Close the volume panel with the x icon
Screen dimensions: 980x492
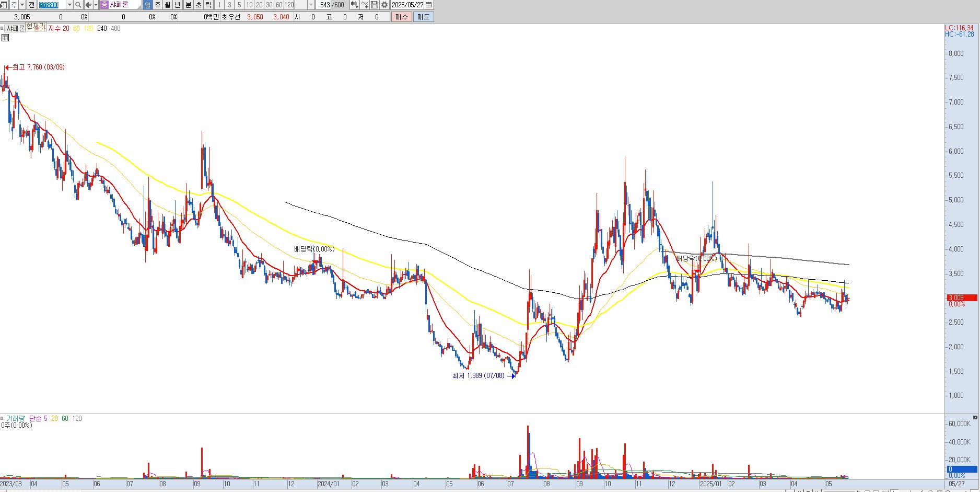click(975, 417)
